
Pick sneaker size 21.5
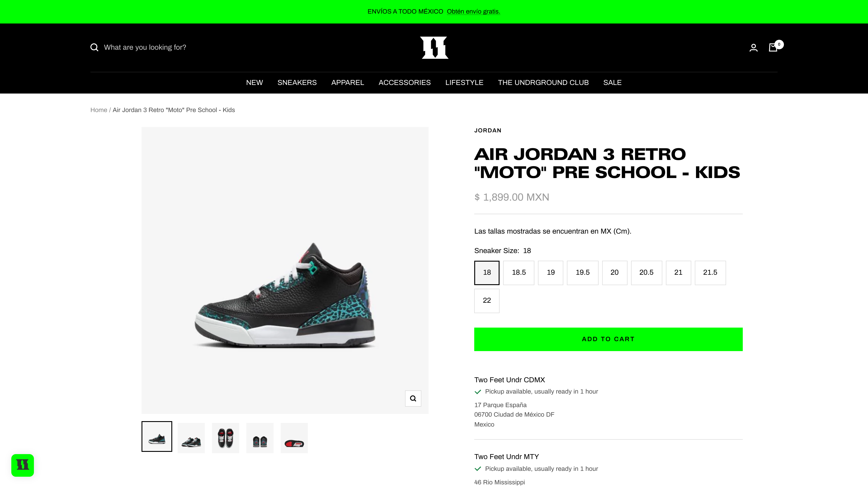coord(710,272)
